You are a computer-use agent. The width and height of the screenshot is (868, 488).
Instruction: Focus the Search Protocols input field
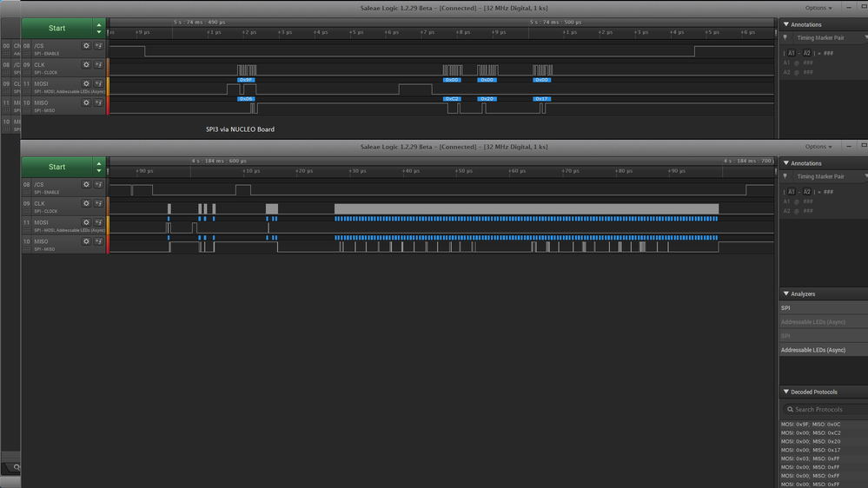pyautogui.click(x=825, y=410)
